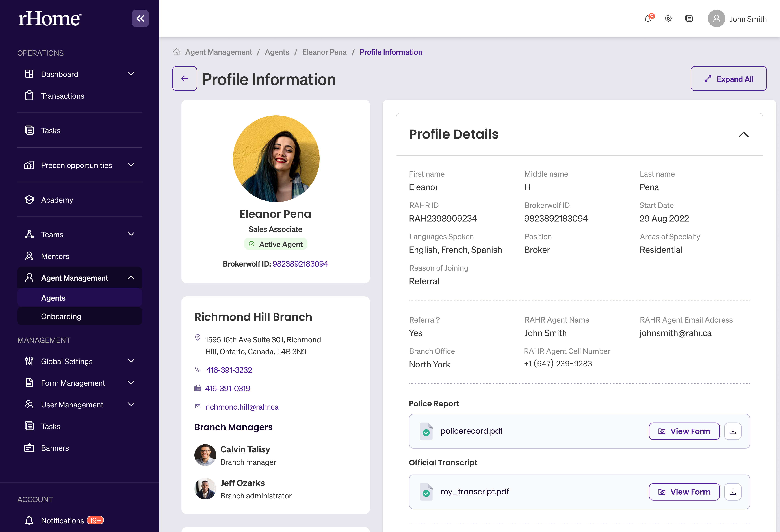
Task: Select Transactions in the sidebar
Action: coord(62,96)
